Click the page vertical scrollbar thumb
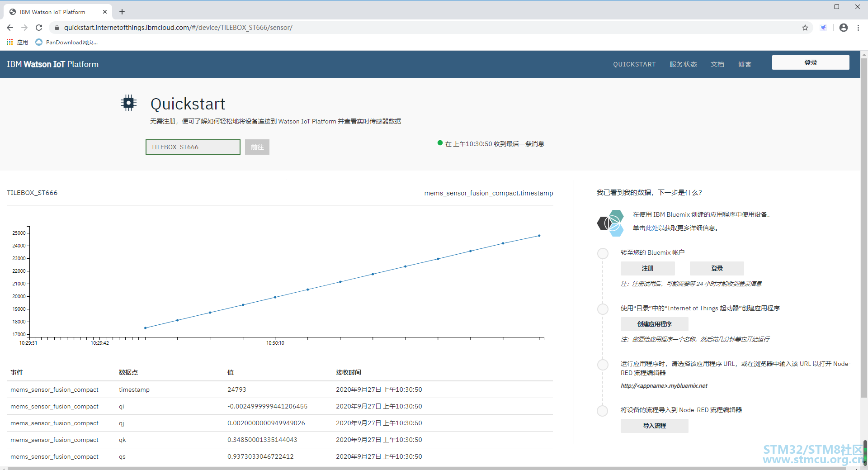Viewport: 868px width, 470px height. click(864, 228)
